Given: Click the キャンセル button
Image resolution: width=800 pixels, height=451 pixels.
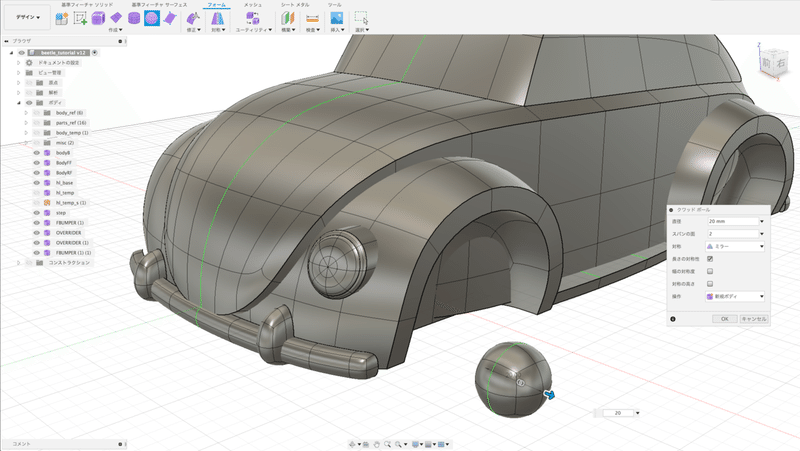Looking at the screenshot, I should tap(753, 318).
